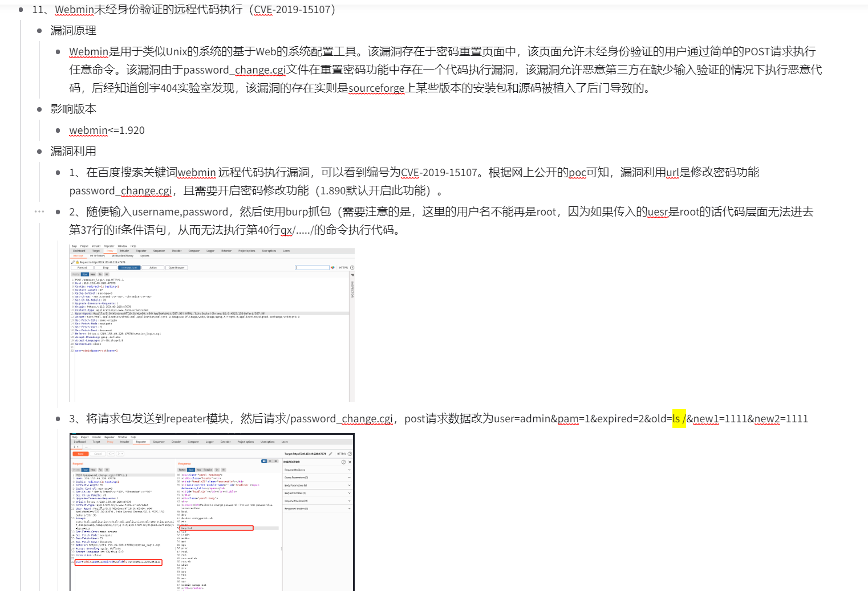Click the text 'webmin<=1.920'

[x=107, y=131]
